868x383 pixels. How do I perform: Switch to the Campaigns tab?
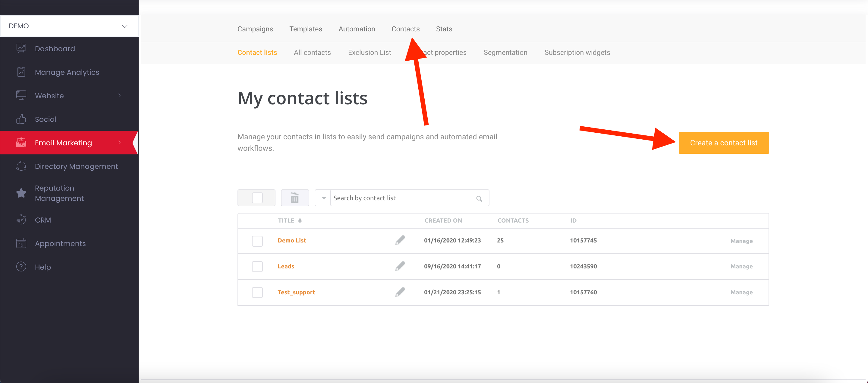point(255,29)
